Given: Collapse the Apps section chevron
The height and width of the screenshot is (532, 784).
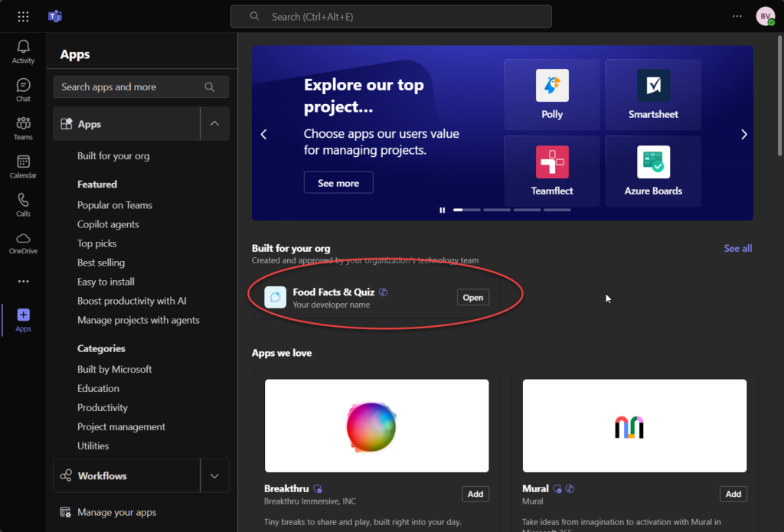Looking at the screenshot, I should pyautogui.click(x=214, y=123).
